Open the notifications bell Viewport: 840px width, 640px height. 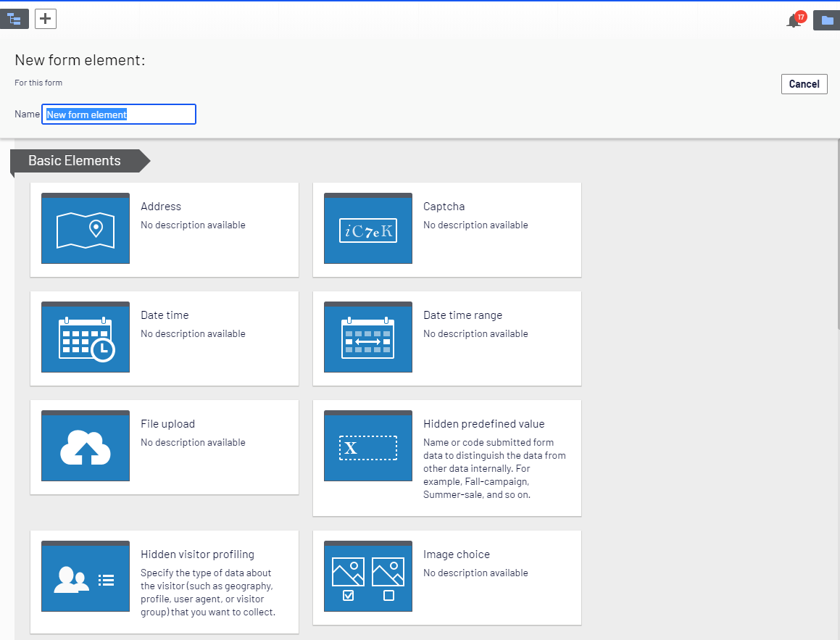(794, 21)
